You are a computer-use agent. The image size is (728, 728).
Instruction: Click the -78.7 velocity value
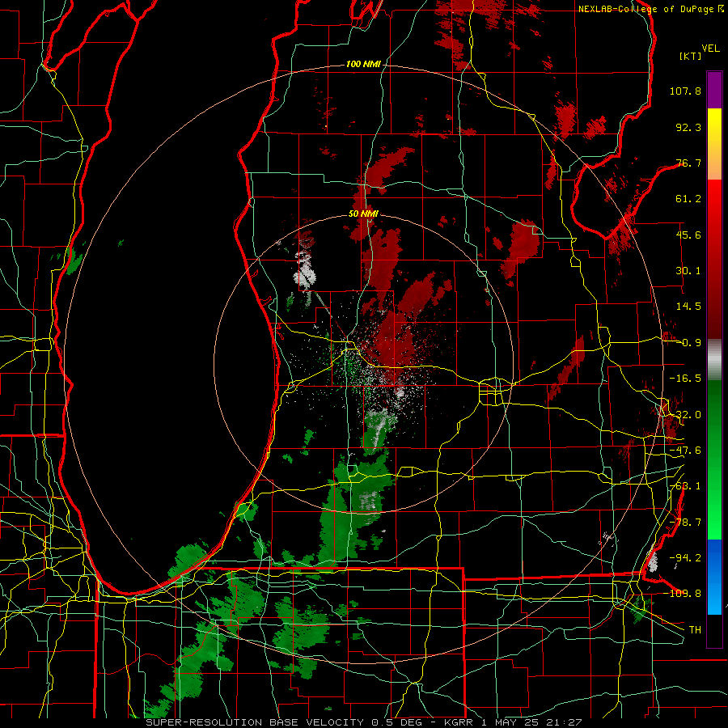pos(685,523)
